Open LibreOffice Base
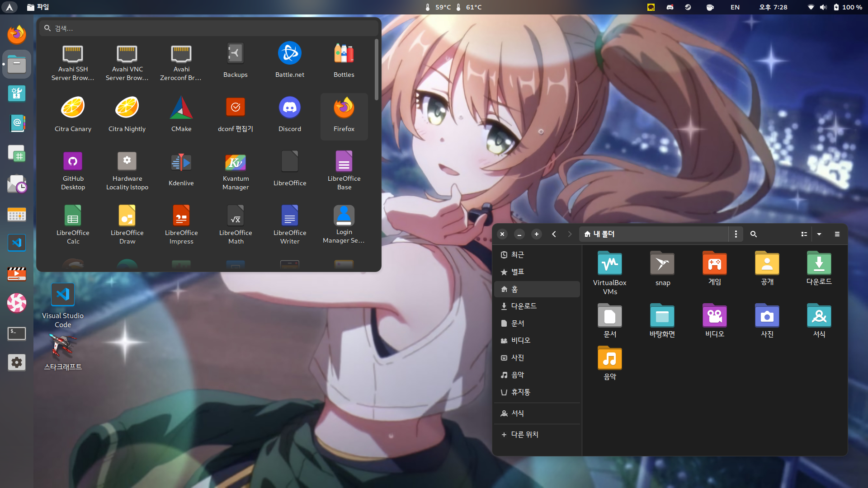Viewport: 868px width, 488px height. tap(344, 171)
